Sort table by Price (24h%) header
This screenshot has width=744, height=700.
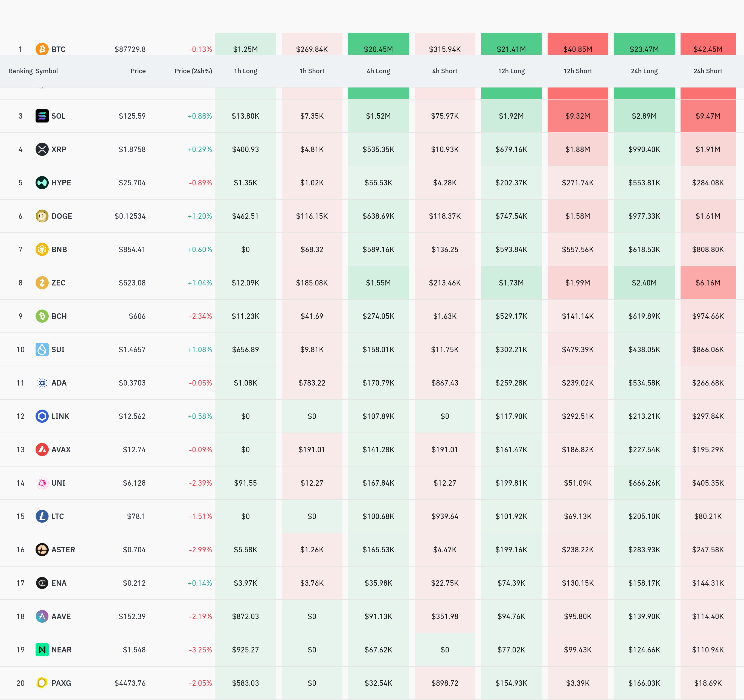[x=193, y=71]
